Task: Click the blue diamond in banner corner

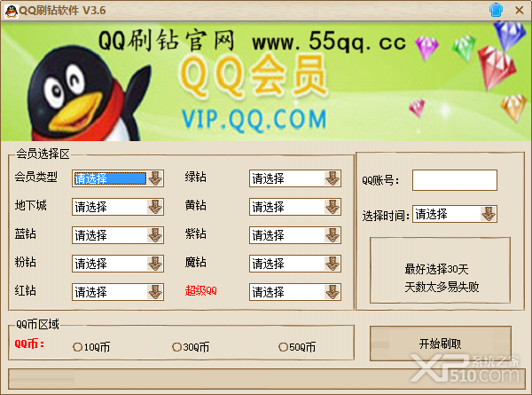Action: click(x=511, y=34)
